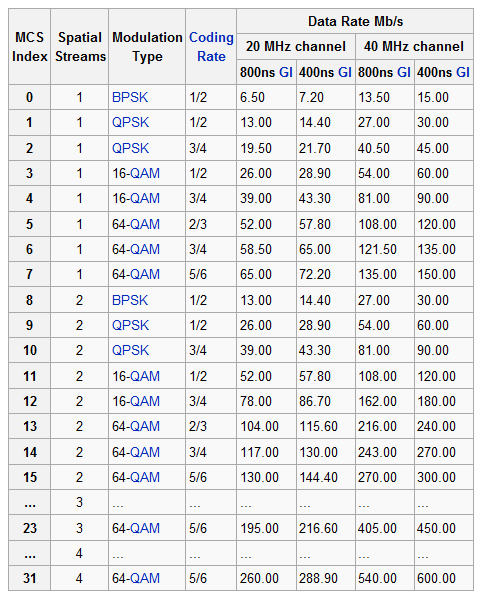Click QAM link in MCS index 12 row

145,401
